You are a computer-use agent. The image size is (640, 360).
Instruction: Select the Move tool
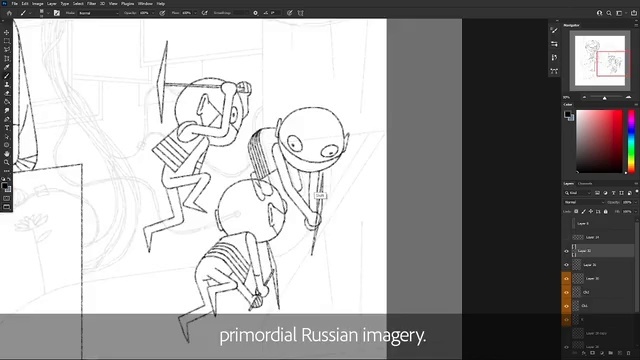pyautogui.click(x=7, y=32)
